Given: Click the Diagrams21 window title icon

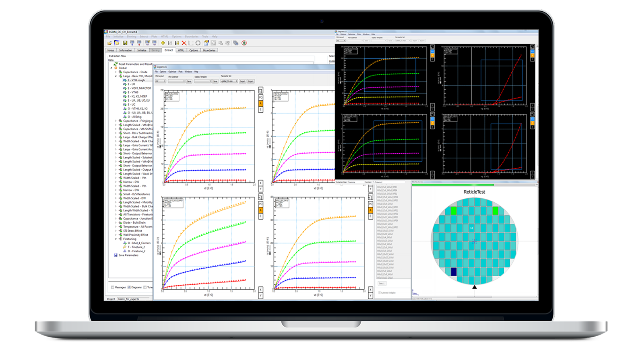Looking at the screenshot, I should click(x=155, y=67).
